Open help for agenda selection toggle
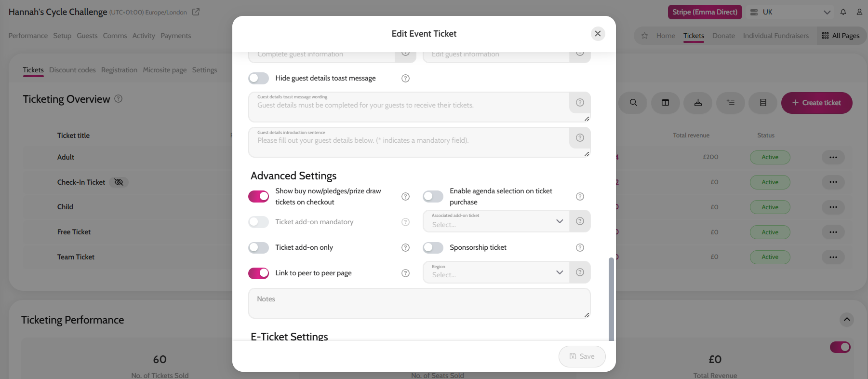 click(x=580, y=196)
